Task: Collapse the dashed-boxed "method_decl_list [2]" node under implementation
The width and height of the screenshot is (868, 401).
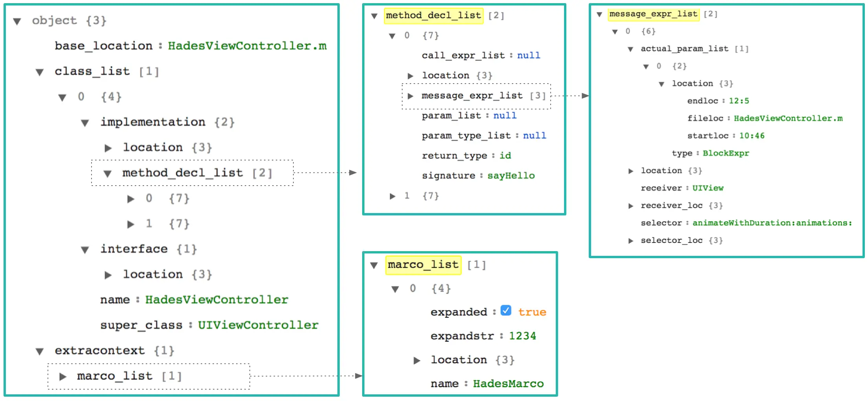Action: 107,173
